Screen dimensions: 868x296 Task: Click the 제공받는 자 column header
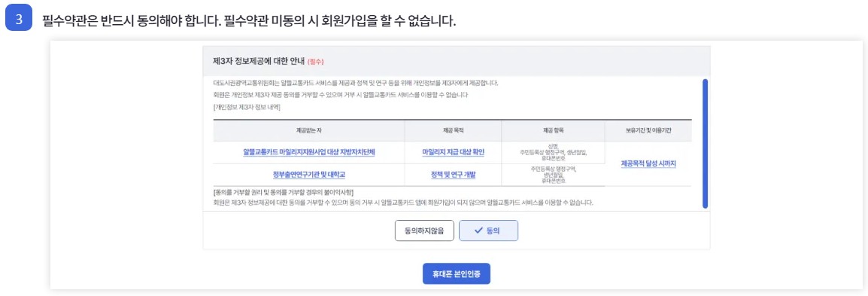coord(309,131)
